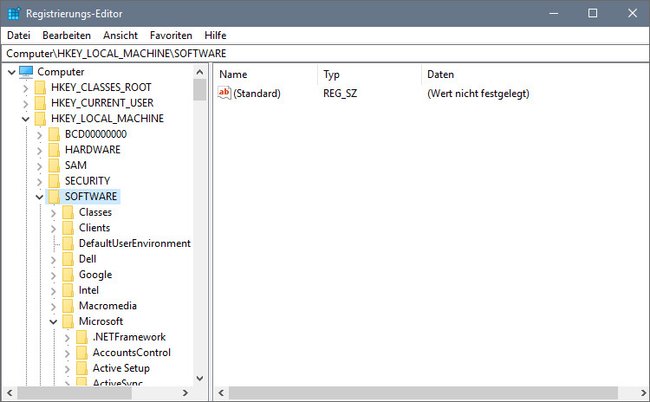650x402 pixels.
Task: Click the Google folder icon
Action: coord(68,275)
